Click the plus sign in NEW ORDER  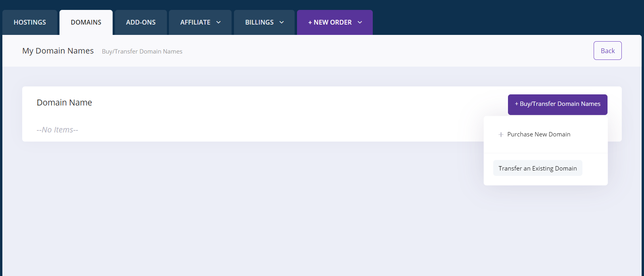click(310, 22)
